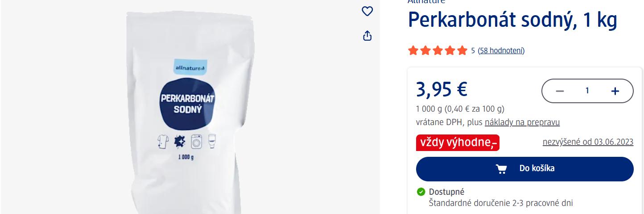Screen dimensions: 644x214
Task: Click the Perkarbonát sodný, 1 kg heading
Action: pyautogui.click(x=512, y=20)
